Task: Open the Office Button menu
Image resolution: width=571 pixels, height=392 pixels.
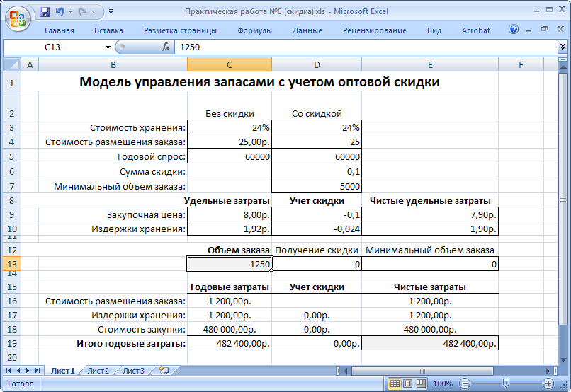Action: tap(18, 18)
